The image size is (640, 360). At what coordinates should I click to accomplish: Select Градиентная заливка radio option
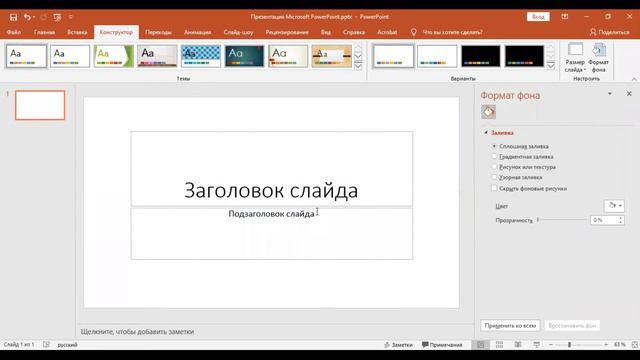pos(494,156)
